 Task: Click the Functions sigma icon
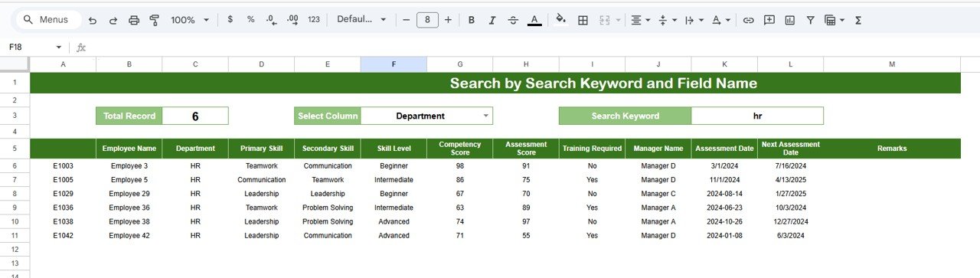857,20
